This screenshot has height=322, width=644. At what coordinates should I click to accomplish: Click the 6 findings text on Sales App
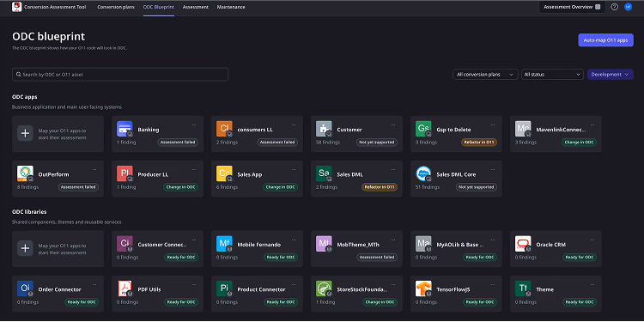228,187
